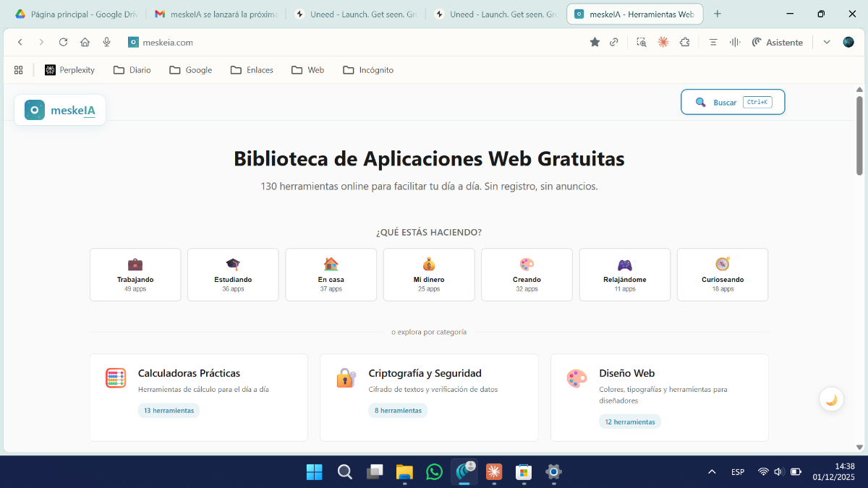Choose the Estudiando graduation cap card
This screenshot has height=488, width=868.
233,275
